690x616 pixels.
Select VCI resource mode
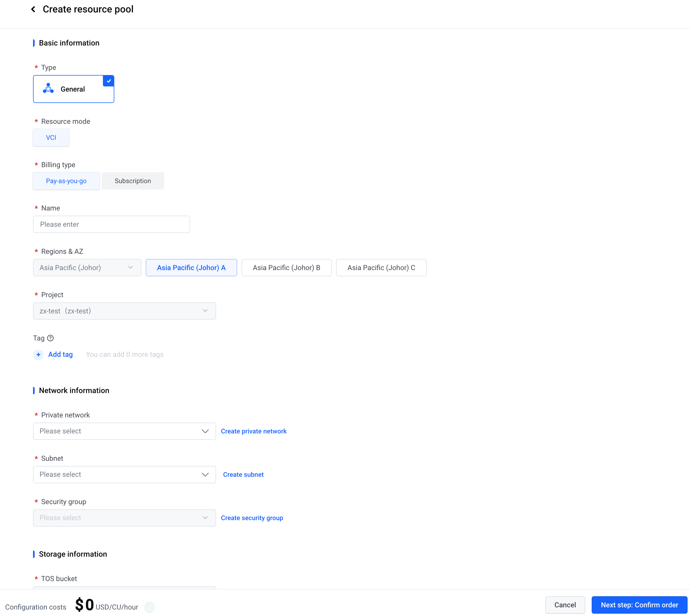pyautogui.click(x=51, y=137)
